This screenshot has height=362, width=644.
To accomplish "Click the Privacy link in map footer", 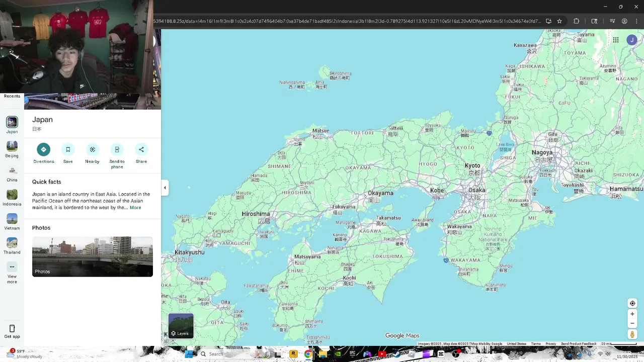I will 551,344.
